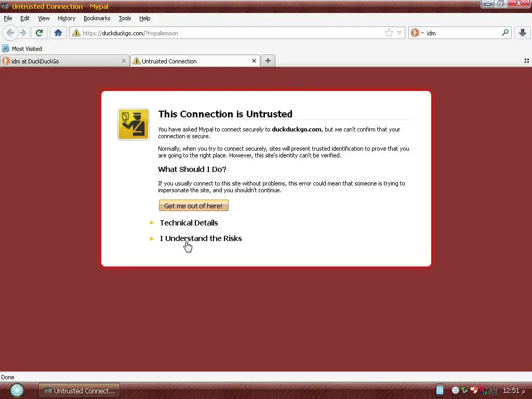Screen dimensions: 532x399
Task: Click the warning identity icon in address bar
Action: (76, 33)
